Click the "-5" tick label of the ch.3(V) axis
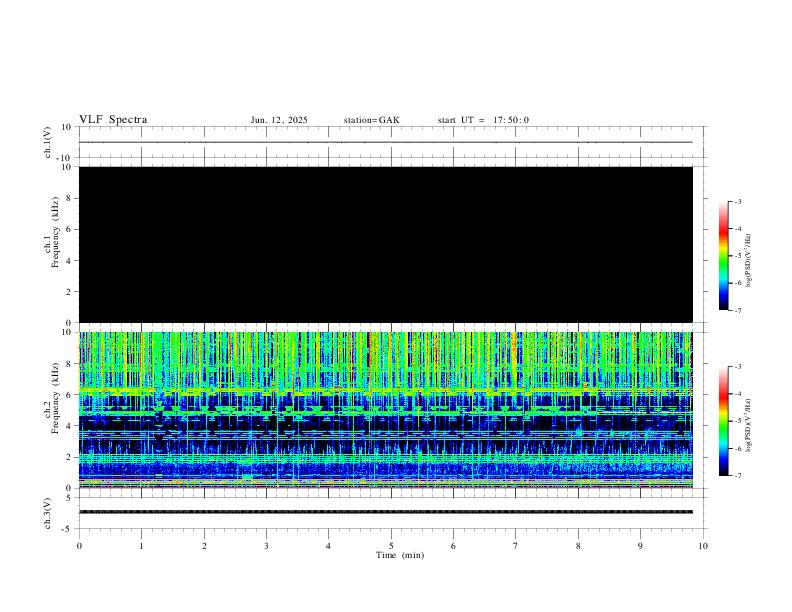 point(68,529)
